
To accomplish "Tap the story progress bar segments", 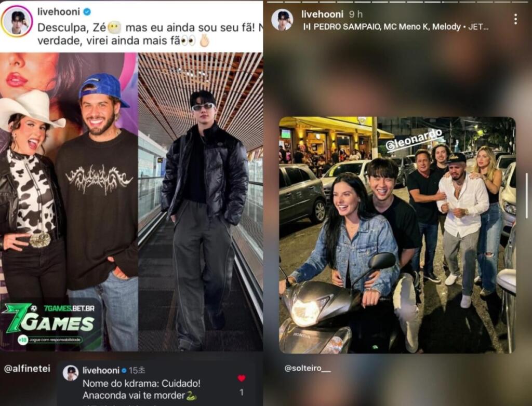I will pyautogui.click(x=397, y=2).
